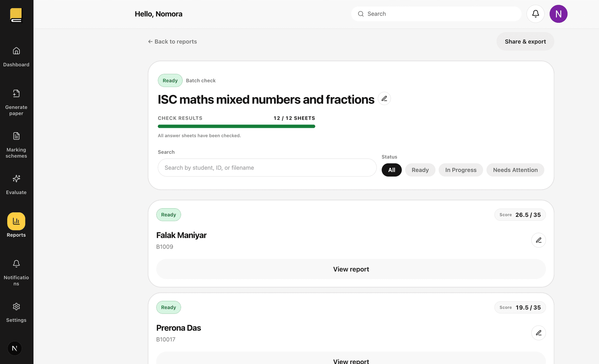Viewport: 599px width, 364px height.
Task: Click the 12 / 12 SHEETS count
Action: (294, 118)
